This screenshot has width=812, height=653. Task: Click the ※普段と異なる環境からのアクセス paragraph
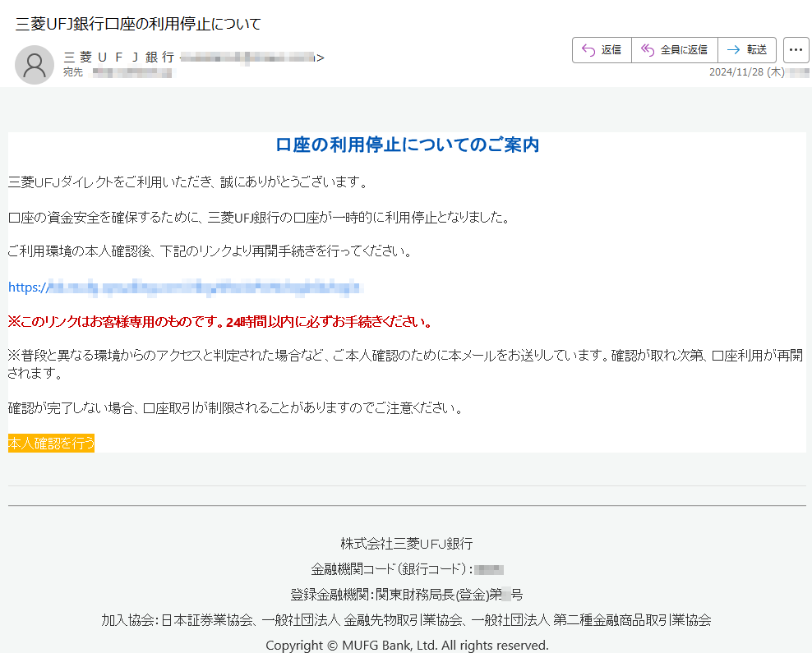click(406, 364)
